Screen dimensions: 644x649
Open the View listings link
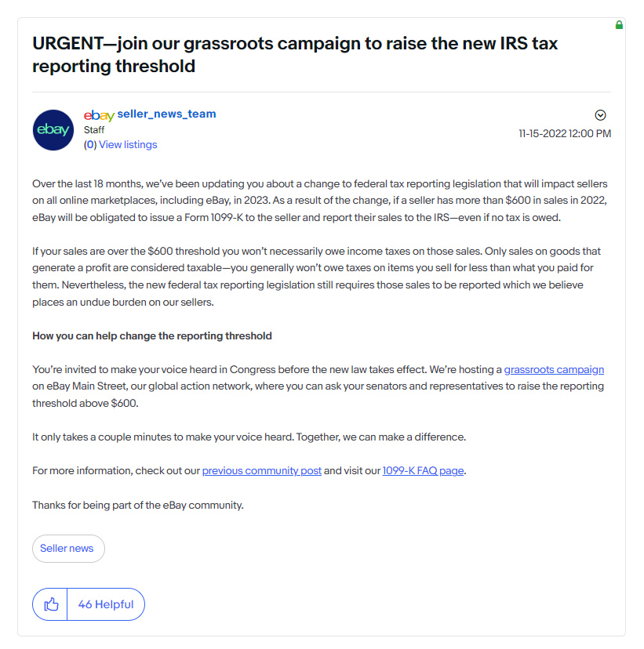tap(128, 144)
